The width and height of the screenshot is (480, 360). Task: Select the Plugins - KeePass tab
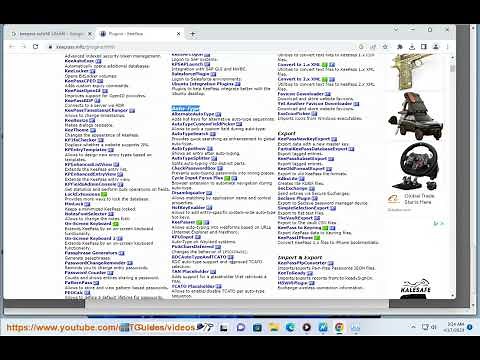(x=140, y=34)
